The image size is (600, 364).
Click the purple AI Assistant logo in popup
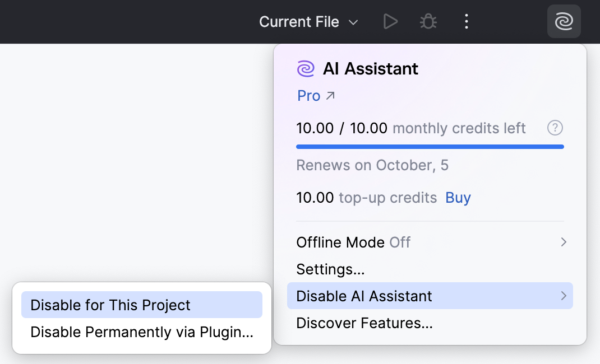[x=306, y=69]
